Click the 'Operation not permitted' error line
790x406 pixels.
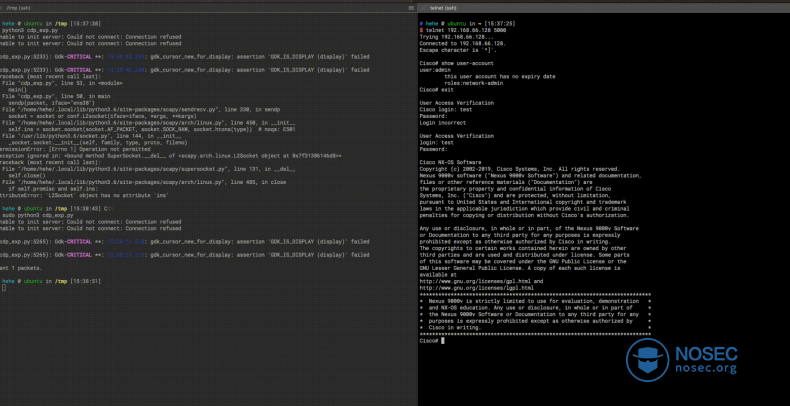click(x=75, y=149)
